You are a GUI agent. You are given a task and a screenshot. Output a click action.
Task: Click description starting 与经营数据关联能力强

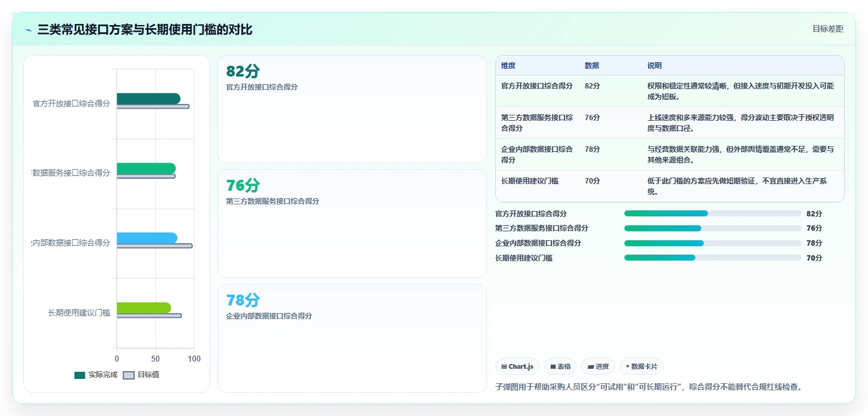point(741,154)
